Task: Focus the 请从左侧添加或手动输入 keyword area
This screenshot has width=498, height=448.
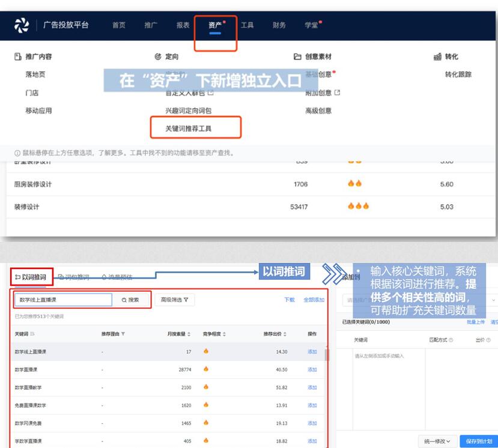Action: click(389, 389)
